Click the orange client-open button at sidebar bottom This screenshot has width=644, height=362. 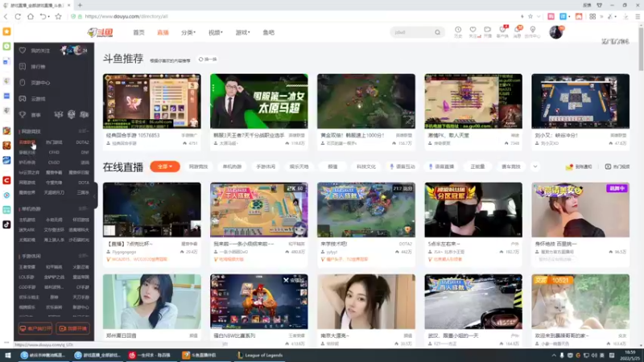click(x=35, y=328)
